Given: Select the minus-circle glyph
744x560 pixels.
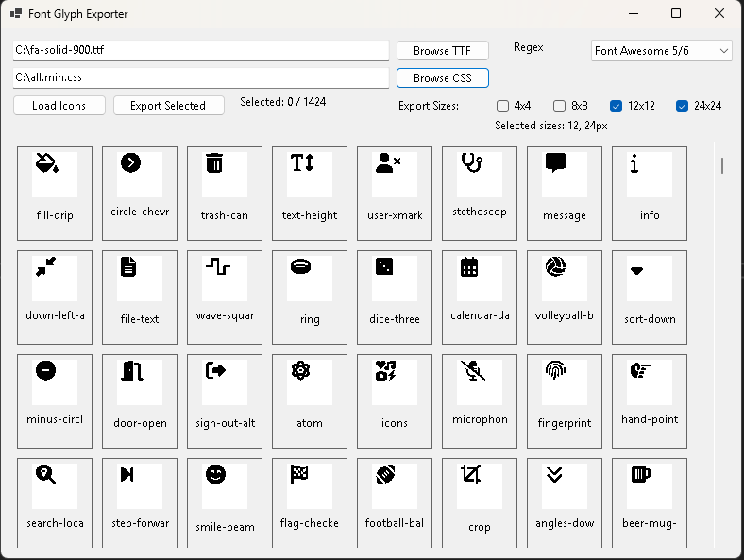Looking at the screenshot, I should coord(55,401).
